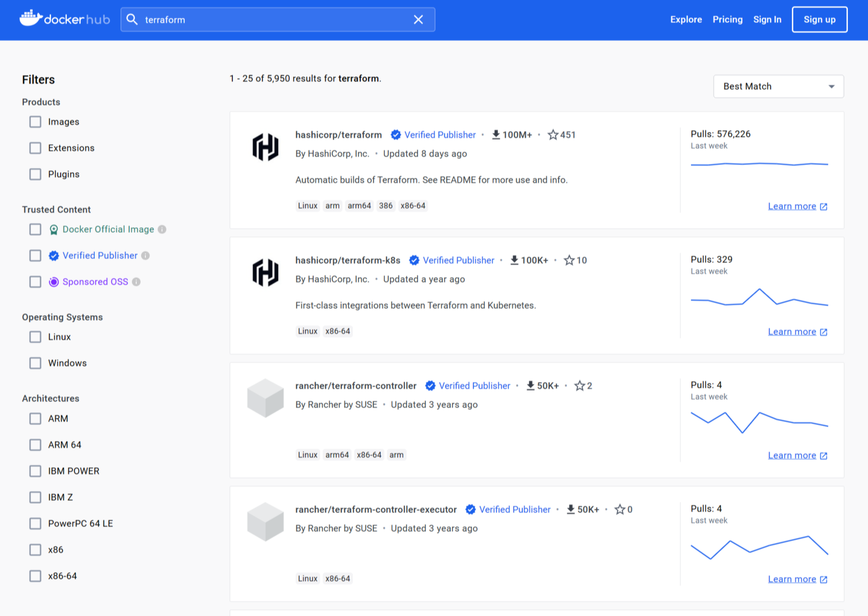Click the search magnifier icon
This screenshot has width=868, height=616.
click(132, 19)
